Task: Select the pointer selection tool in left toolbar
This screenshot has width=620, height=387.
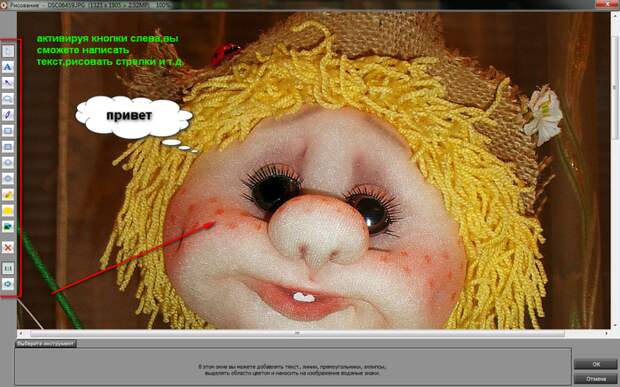Action: click(x=8, y=51)
